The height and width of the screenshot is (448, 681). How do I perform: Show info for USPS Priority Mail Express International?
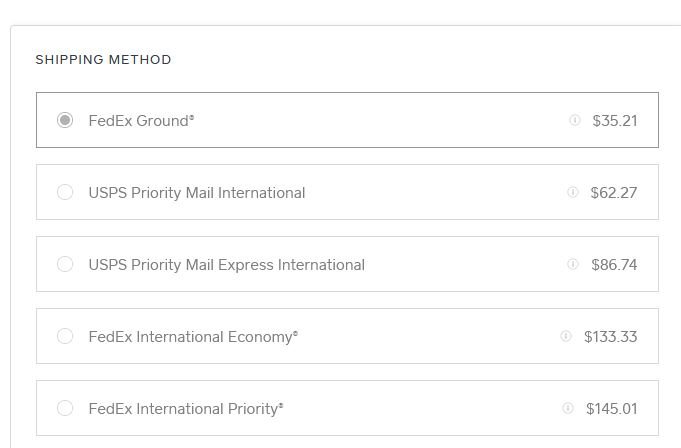click(572, 264)
